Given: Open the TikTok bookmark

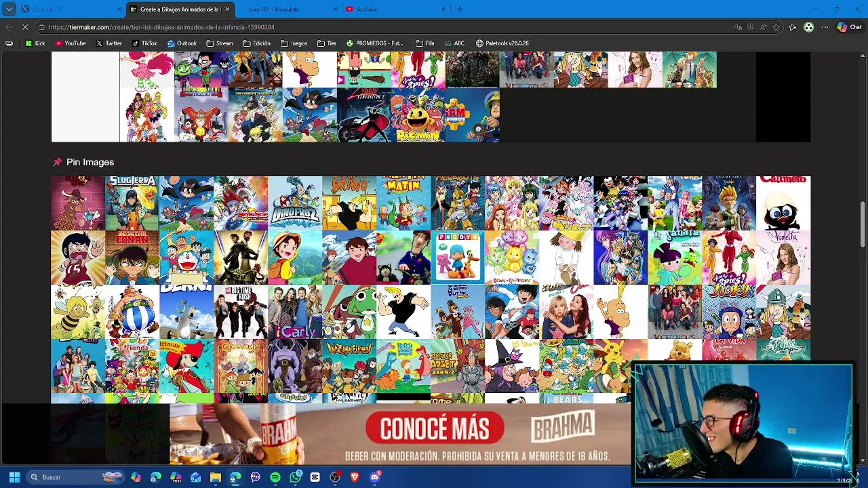Looking at the screenshot, I should point(144,43).
